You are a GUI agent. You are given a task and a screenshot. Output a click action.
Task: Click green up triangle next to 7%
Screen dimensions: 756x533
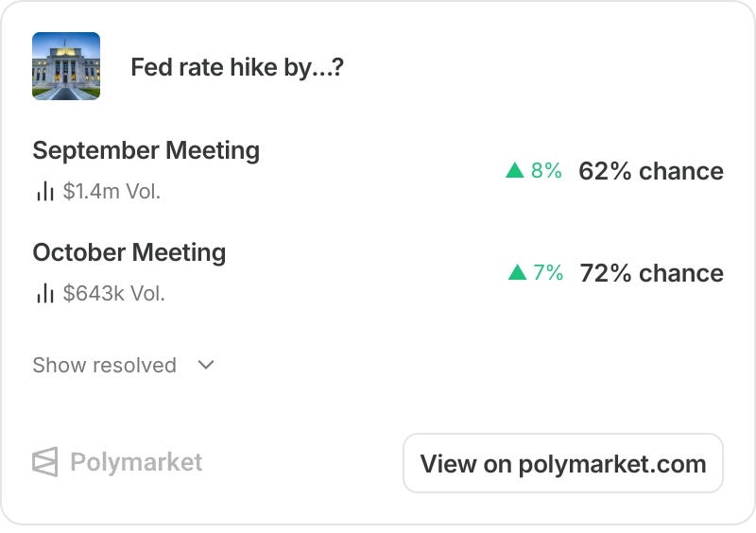517,272
